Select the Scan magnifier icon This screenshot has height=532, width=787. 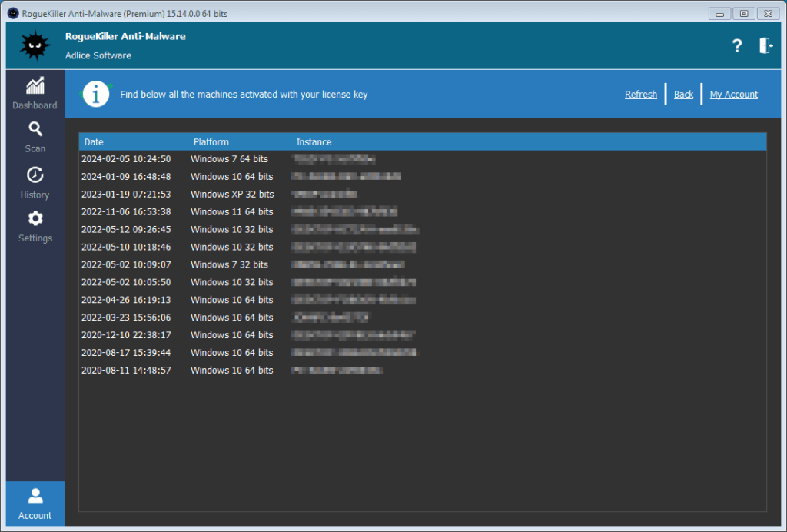pos(35,129)
